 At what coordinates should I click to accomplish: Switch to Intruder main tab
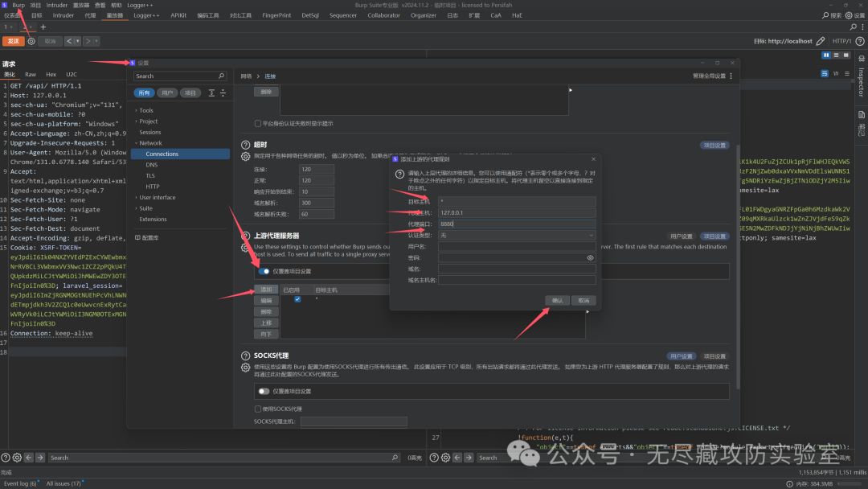(x=63, y=15)
